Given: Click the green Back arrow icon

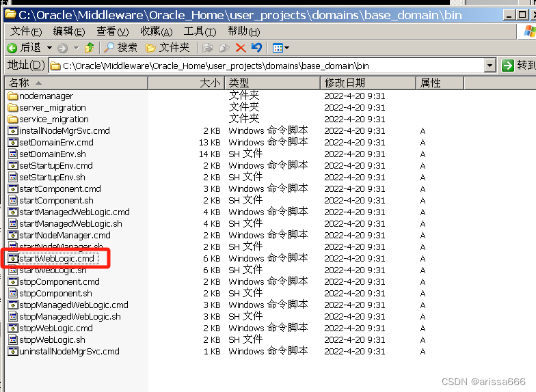Looking at the screenshot, I should (x=12, y=48).
